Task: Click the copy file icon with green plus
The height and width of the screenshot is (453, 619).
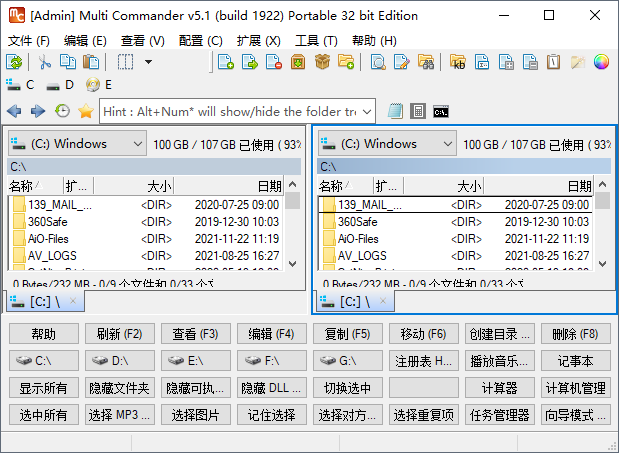Action: [x=226, y=62]
